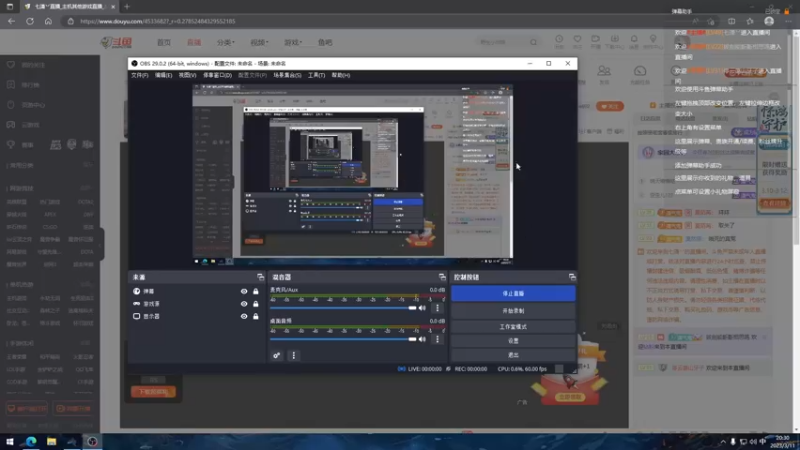The height and width of the screenshot is (450, 800).
Task: Expand the Douyu 视频 nav dropdown
Action: tap(259, 42)
